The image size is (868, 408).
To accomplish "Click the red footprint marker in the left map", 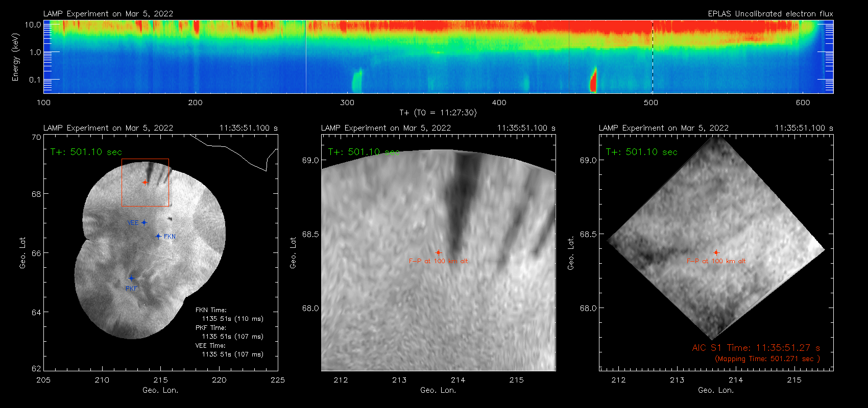I will [x=145, y=182].
